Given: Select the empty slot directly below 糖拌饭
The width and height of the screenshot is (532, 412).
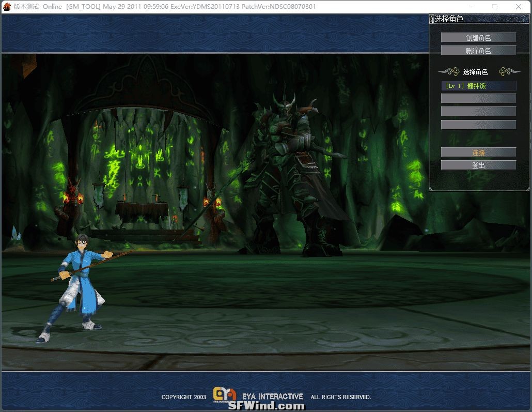Looking at the screenshot, I should point(478,99).
